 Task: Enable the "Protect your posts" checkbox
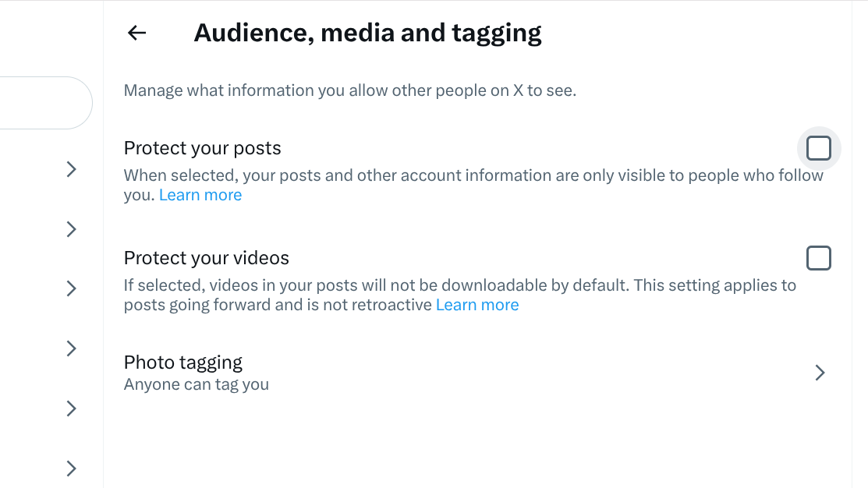coord(818,148)
